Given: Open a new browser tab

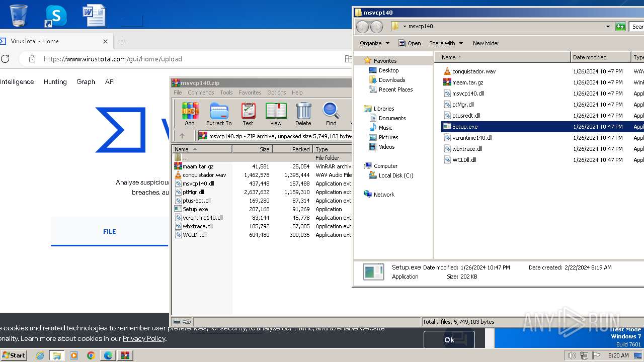Looking at the screenshot, I should (122, 41).
